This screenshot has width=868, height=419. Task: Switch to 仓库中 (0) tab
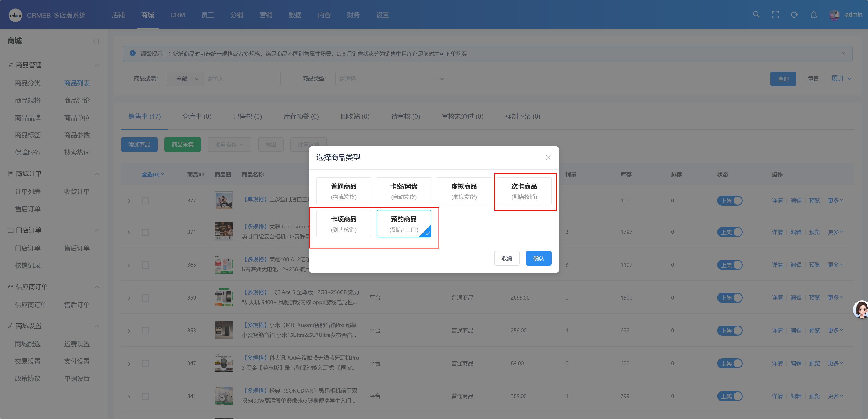tap(197, 116)
